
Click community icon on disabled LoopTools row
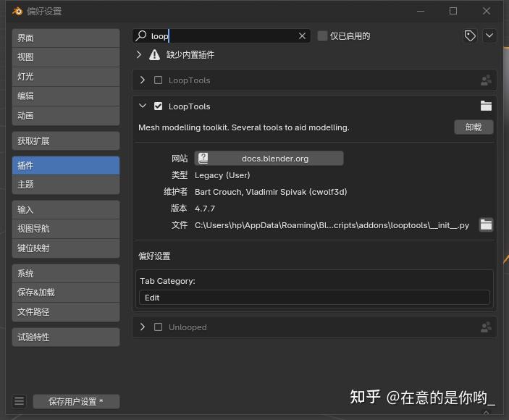coord(486,80)
